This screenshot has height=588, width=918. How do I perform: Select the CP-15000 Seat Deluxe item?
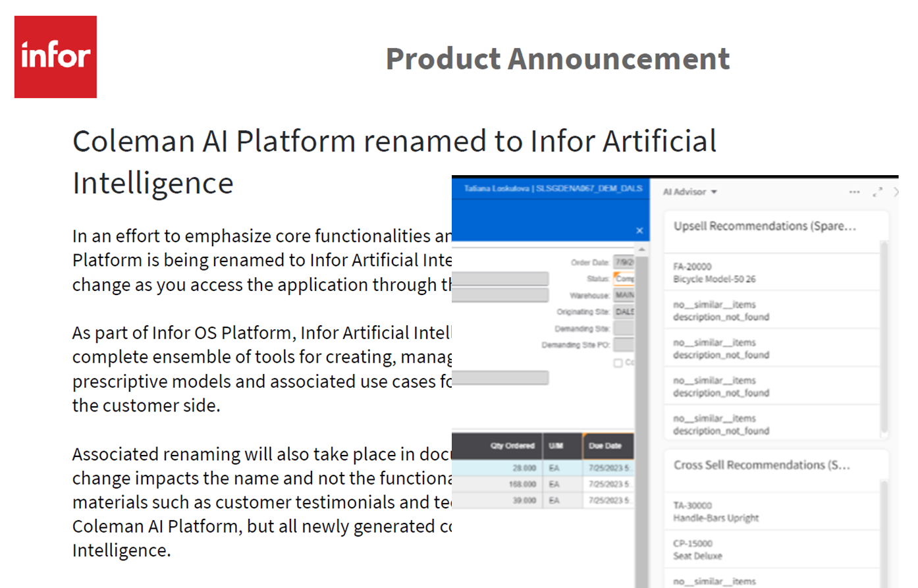click(772, 550)
